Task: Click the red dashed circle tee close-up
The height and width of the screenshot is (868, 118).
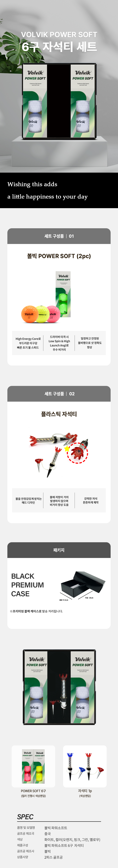Action: tap(77, 452)
